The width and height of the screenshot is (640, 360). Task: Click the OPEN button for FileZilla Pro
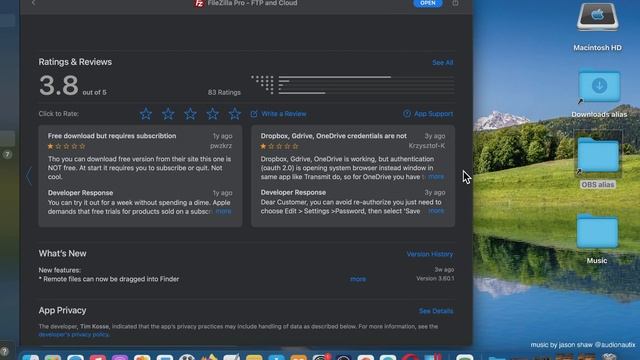point(428,3)
